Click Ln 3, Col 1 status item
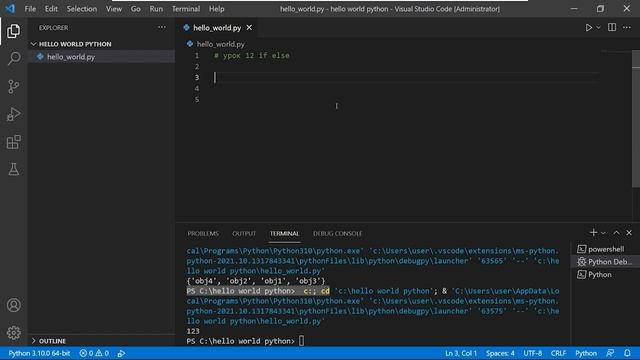640x360 pixels. tap(461, 353)
